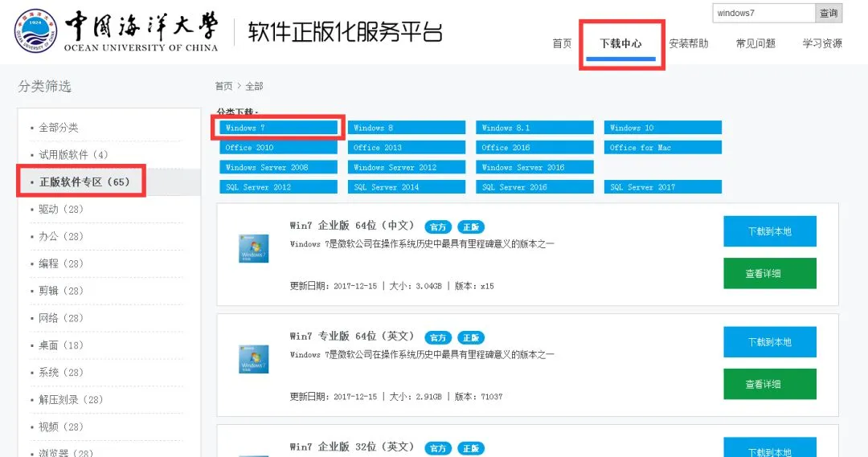This screenshot has height=457, width=868.
Task: Filter by SQL Server 2017 button
Action: coord(662,187)
